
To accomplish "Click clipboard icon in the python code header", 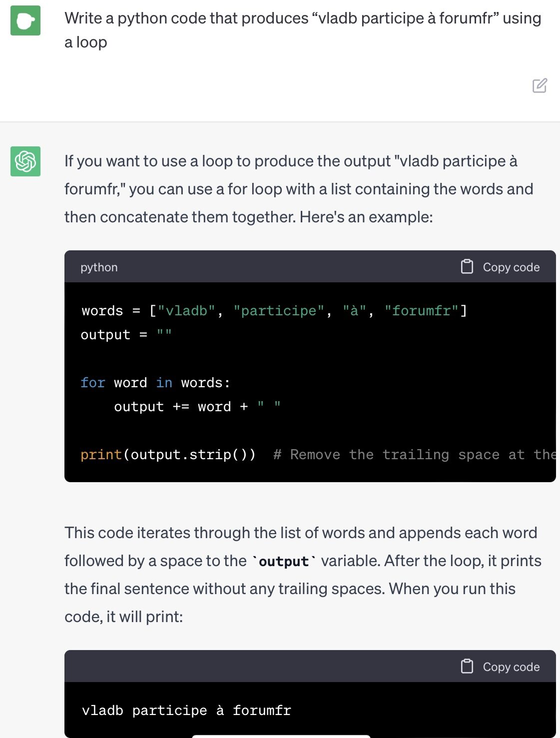I will [467, 267].
